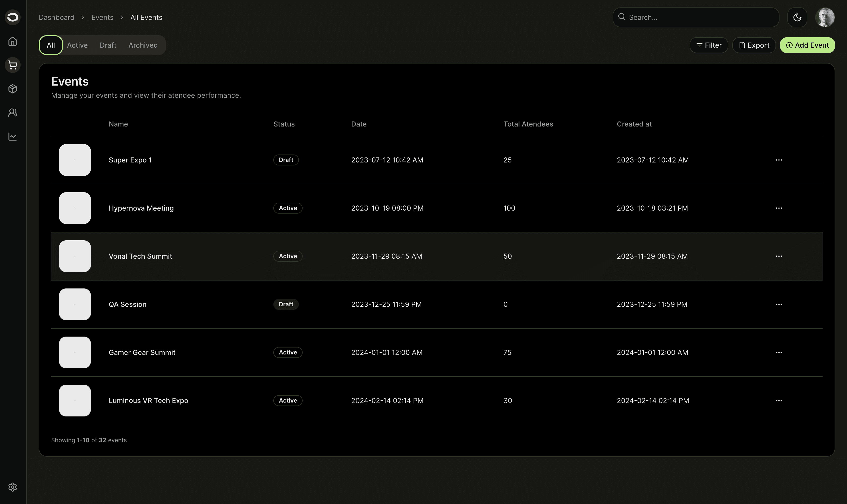Click the Active badge for Luminous VR Tech Expo
This screenshot has height=504, width=847.
[288, 401]
